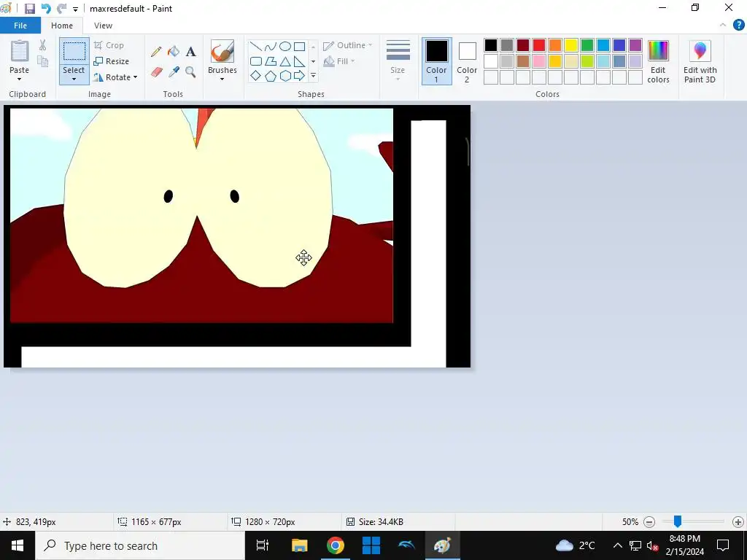Open Google Chrome from the taskbar
The height and width of the screenshot is (560, 747).
pos(336,545)
